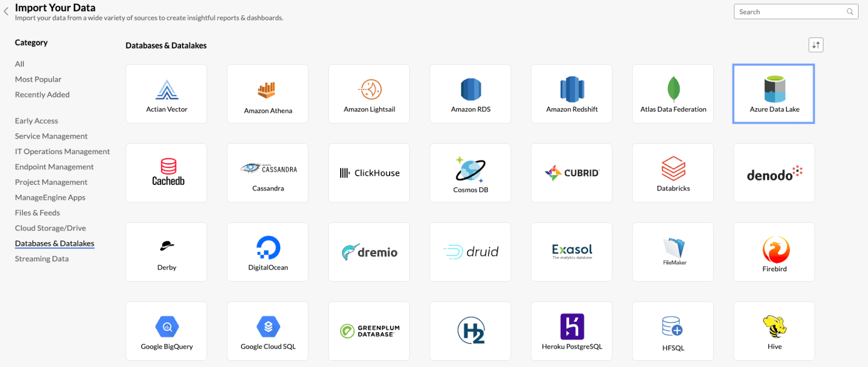Show All categories
Image resolution: width=868 pixels, height=367 pixels.
point(20,64)
